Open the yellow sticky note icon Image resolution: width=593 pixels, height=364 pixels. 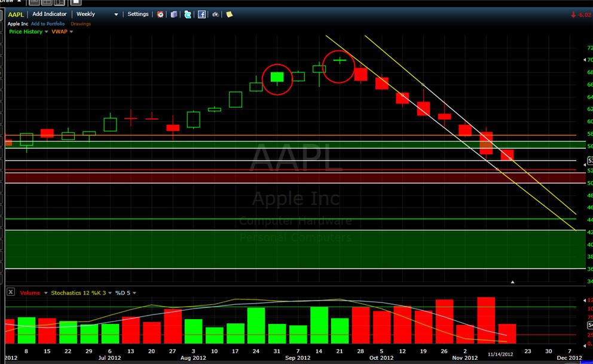click(229, 14)
